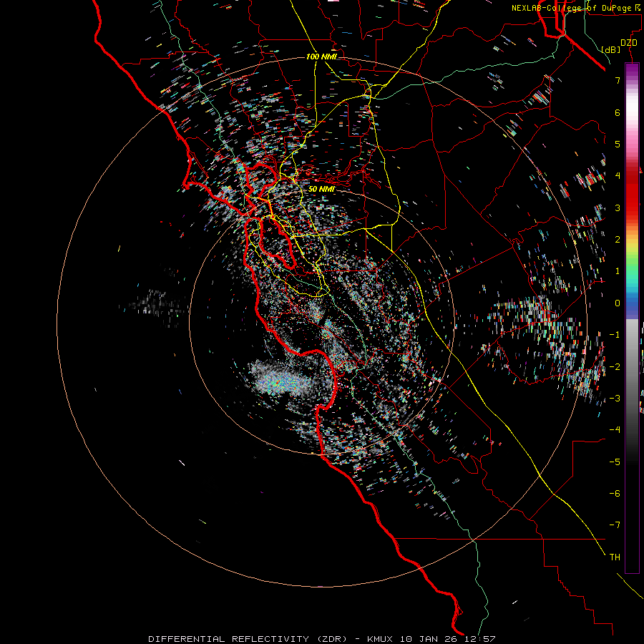Screen dimensions: 644x644
Task: Click the [dB] label above the scale
Action: pyautogui.click(x=610, y=49)
